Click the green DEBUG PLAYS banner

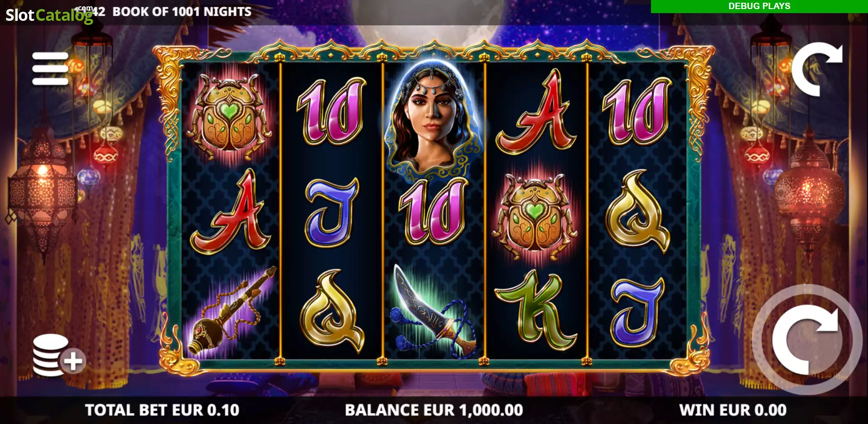pos(759,6)
